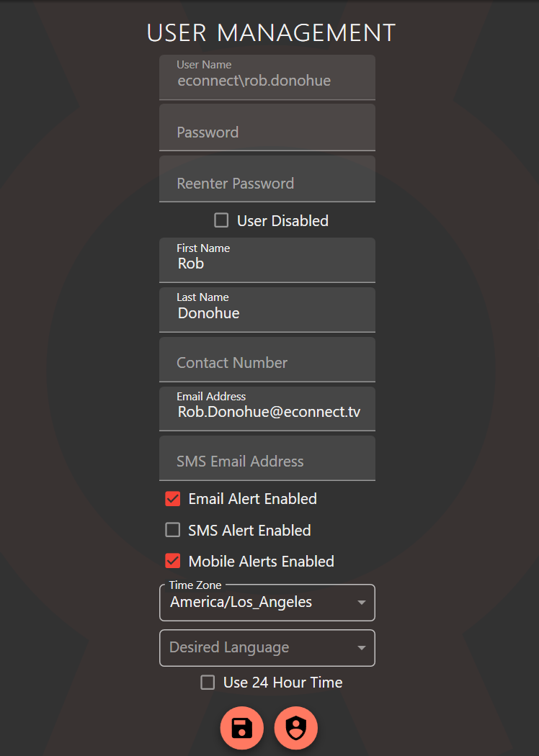Toggle the User Disabled checkbox
This screenshot has height=756, width=539.
click(221, 220)
